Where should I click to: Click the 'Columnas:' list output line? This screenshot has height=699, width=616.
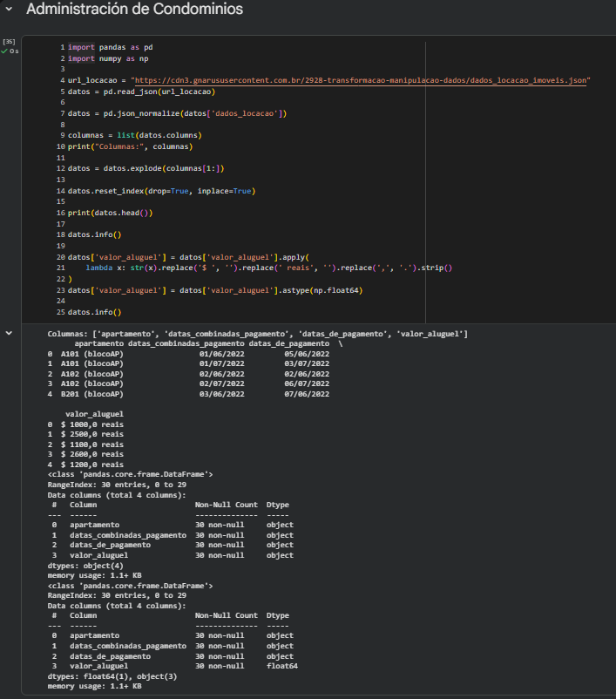coord(257,334)
